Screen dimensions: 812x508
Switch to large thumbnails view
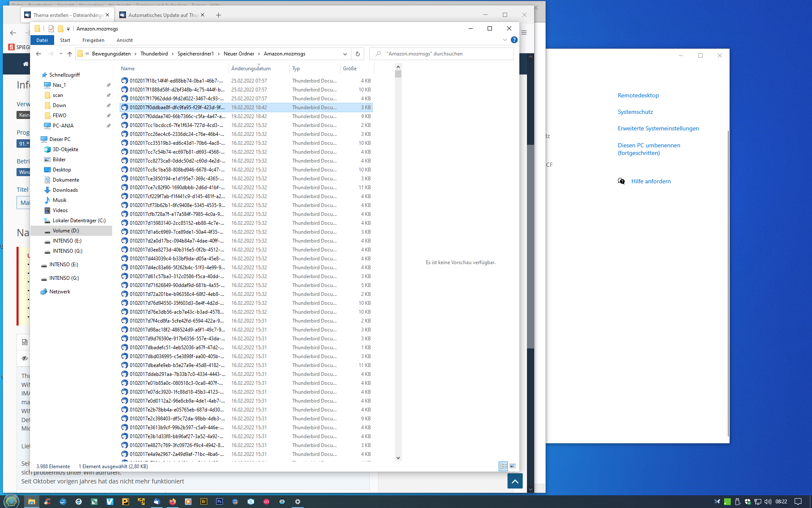(x=513, y=466)
